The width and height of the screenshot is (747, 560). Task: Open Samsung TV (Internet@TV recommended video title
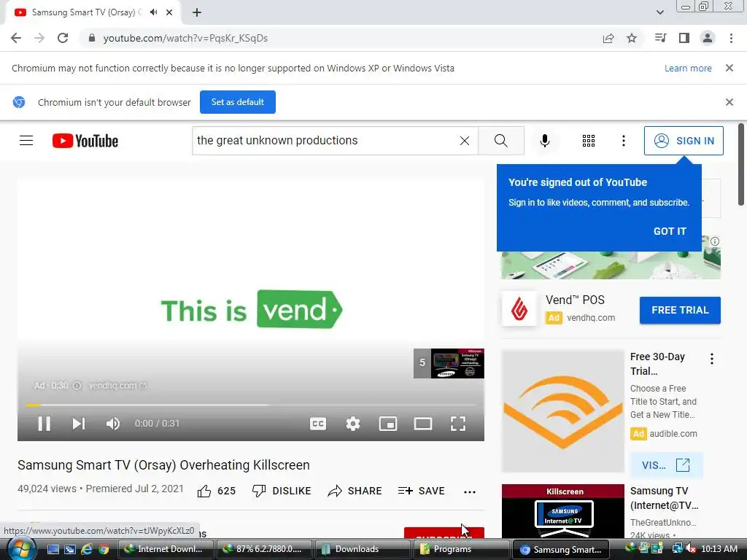[x=664, y=497]
